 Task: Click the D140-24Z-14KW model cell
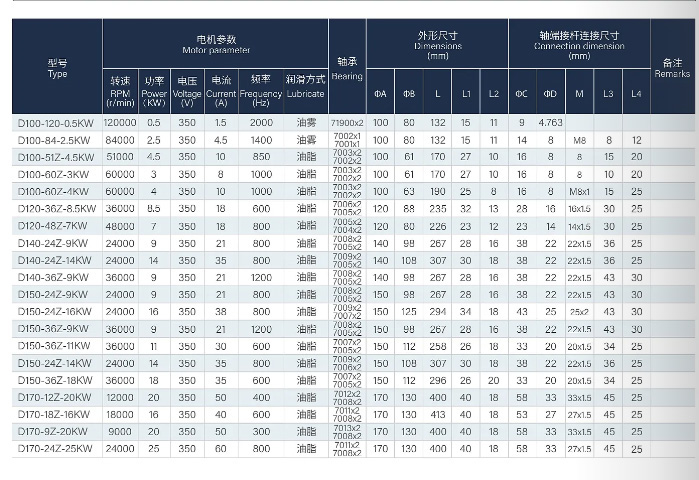(57, 260)
